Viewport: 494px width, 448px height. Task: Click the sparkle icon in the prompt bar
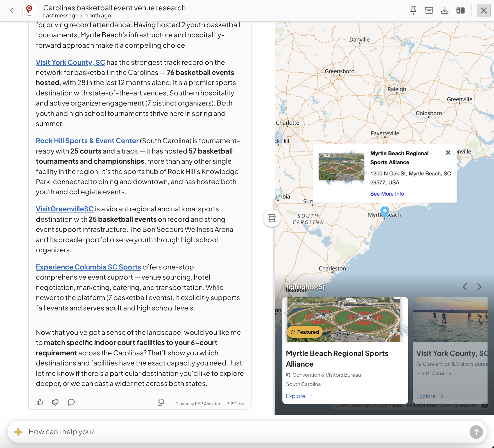(18, 432)
